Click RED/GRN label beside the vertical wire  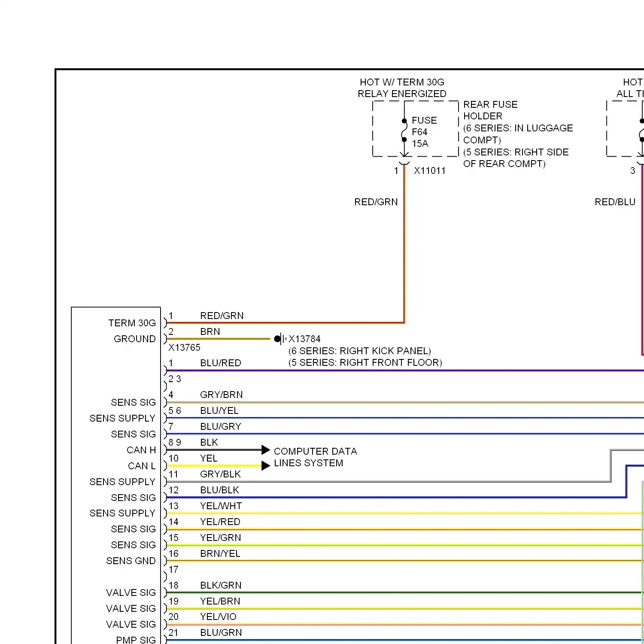[376, 202]
